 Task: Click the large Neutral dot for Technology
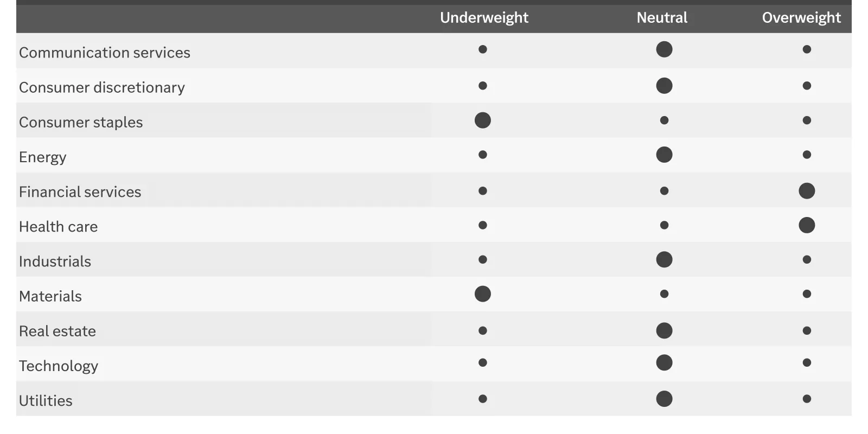click(664, 362)
